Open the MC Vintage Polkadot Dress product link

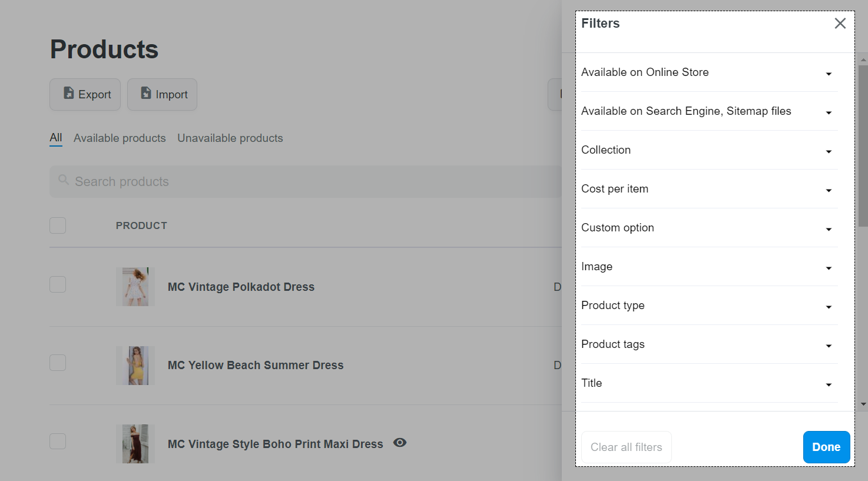(241, 287)
